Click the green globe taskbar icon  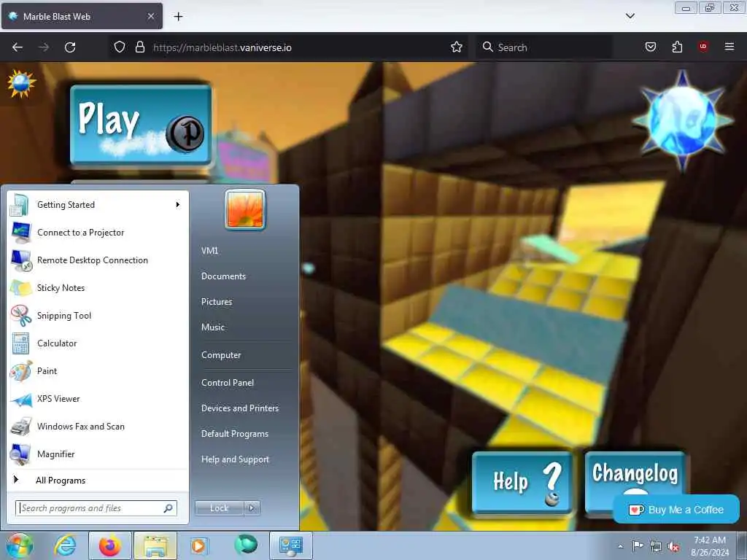(x=246, y=545)
